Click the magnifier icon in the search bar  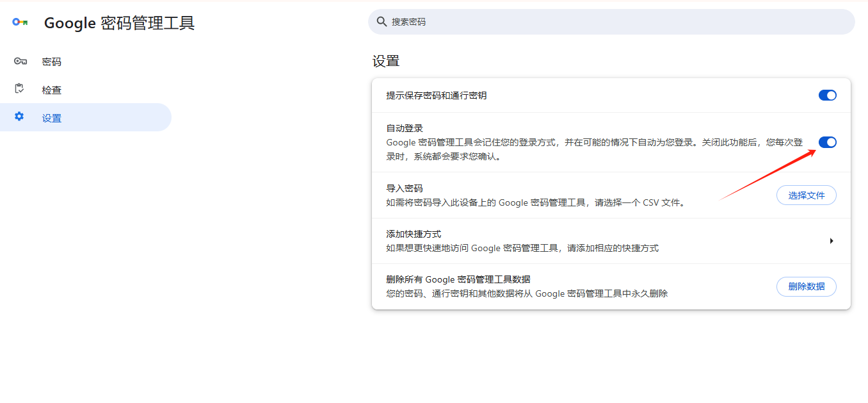tap(382, 22)
